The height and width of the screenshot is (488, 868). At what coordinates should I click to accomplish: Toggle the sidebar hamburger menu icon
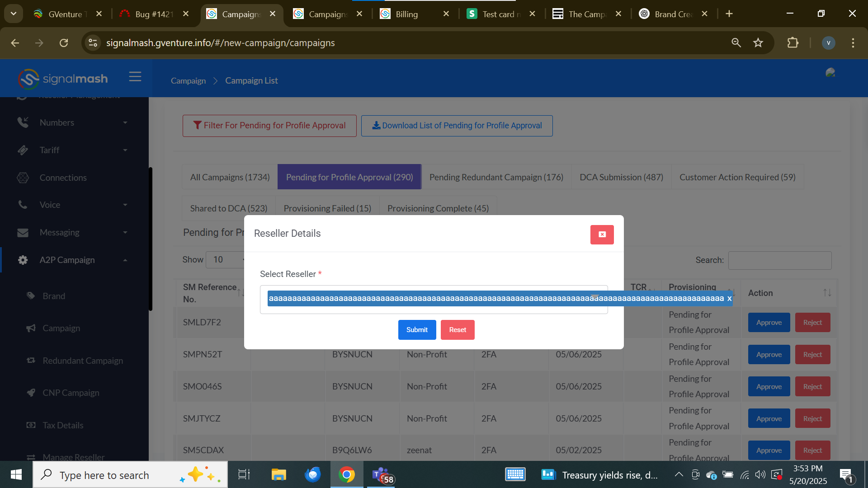(x=135, y=77)
